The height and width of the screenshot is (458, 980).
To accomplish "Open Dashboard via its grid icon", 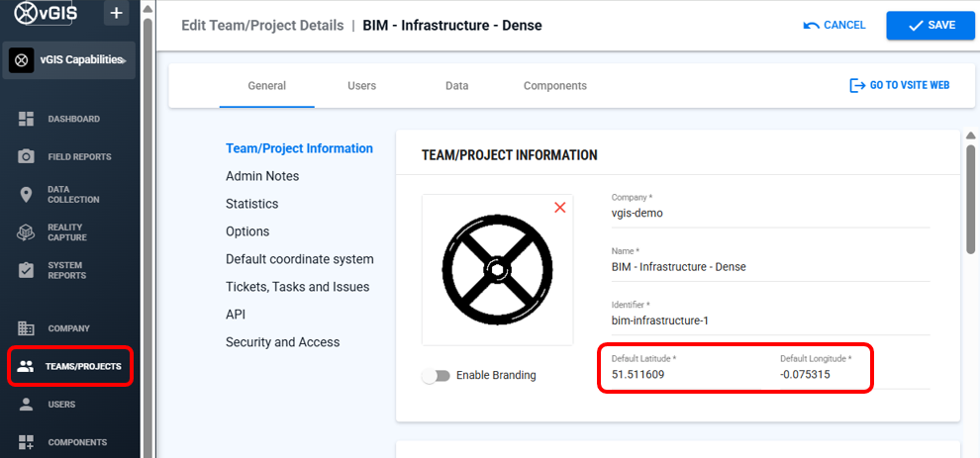I will pyautogui.click(x=26, y=119).
